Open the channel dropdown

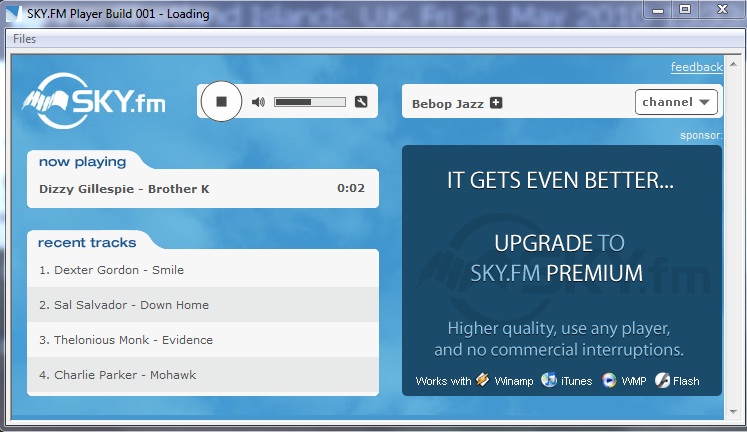[676, 102]
